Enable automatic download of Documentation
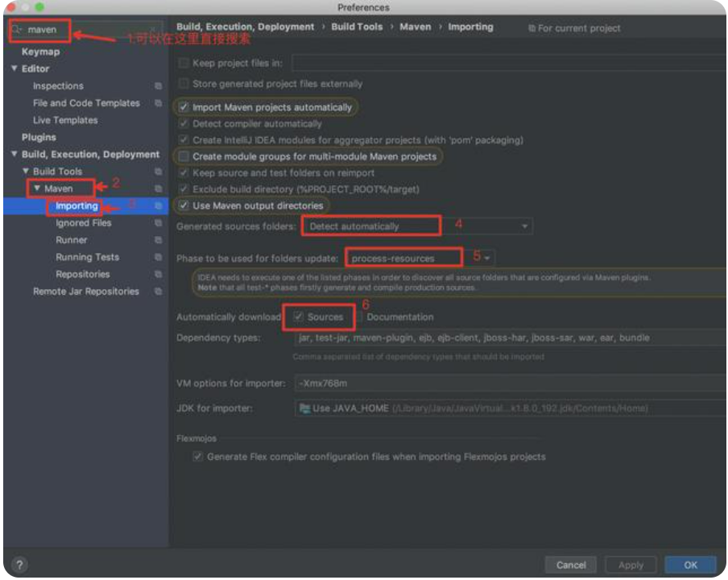The width and height of the screenshot is (728, 580). (x=359, y=317)
